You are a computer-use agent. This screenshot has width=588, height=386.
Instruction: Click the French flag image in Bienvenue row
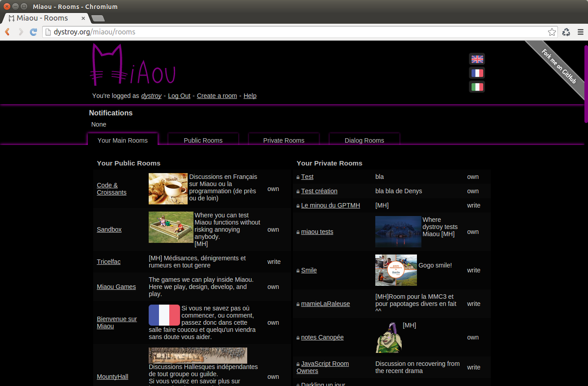[164, 315]
